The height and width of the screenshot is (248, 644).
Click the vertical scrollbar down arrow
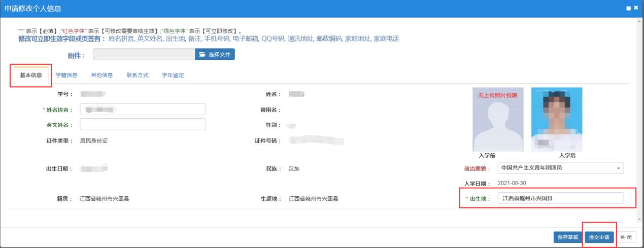[640, 220]
